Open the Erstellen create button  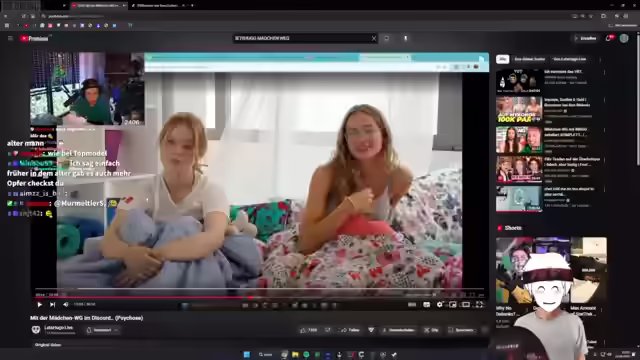pyautogui.click(x=586, y=38)
